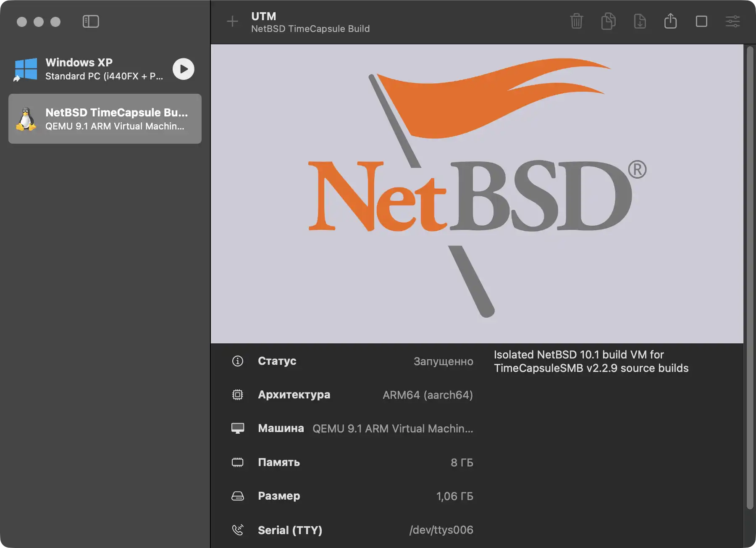Click the Архитектура label

coord(294,395)
